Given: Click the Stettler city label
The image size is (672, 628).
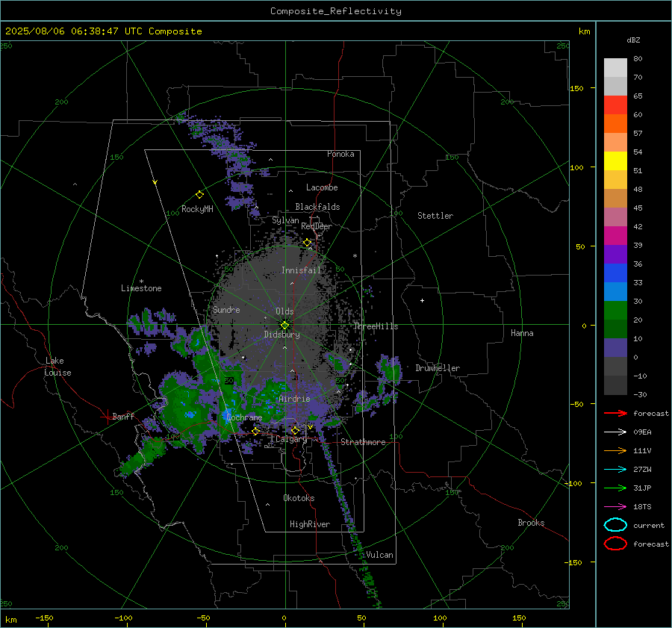Looking at the screenshot, I should tap(435, 216).
